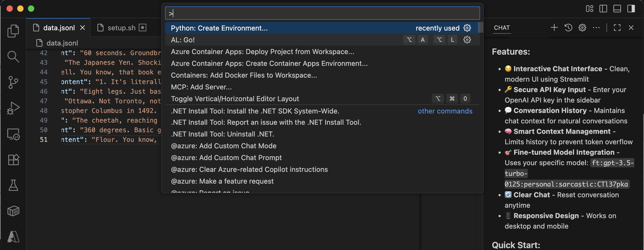Open the Explorer view in activity bar
This screenshot has width=644, height=250.
coord(13,31)
